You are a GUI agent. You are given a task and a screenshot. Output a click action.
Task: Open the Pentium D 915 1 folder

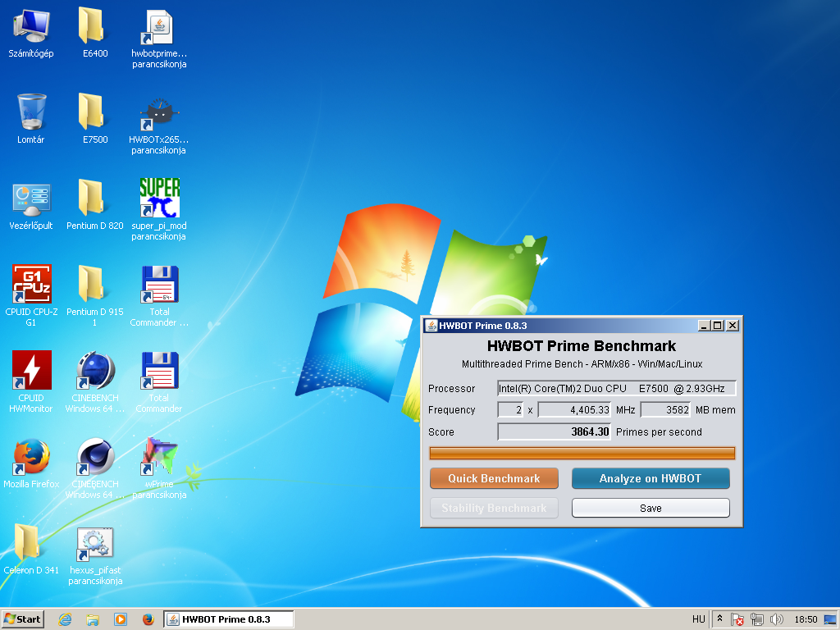coord(95,295)
